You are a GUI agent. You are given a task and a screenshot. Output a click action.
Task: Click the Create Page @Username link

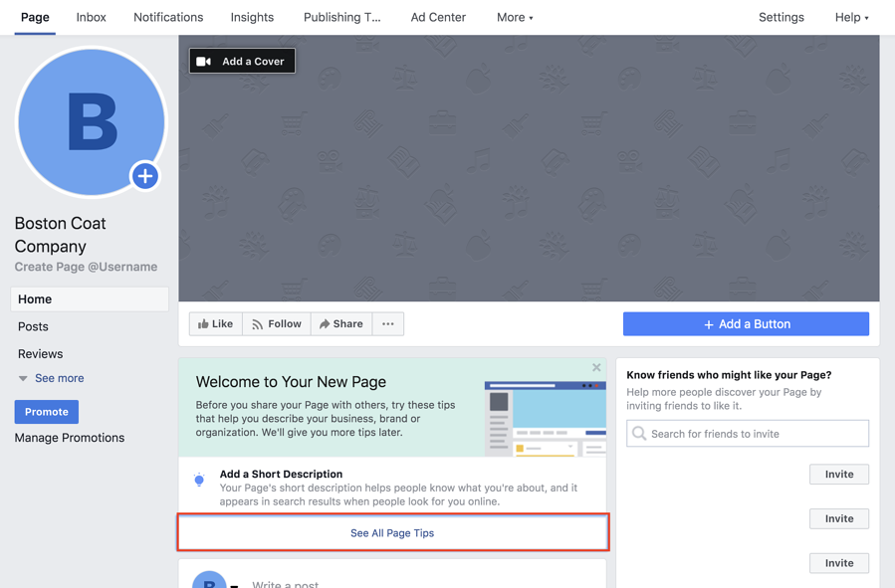86,267
